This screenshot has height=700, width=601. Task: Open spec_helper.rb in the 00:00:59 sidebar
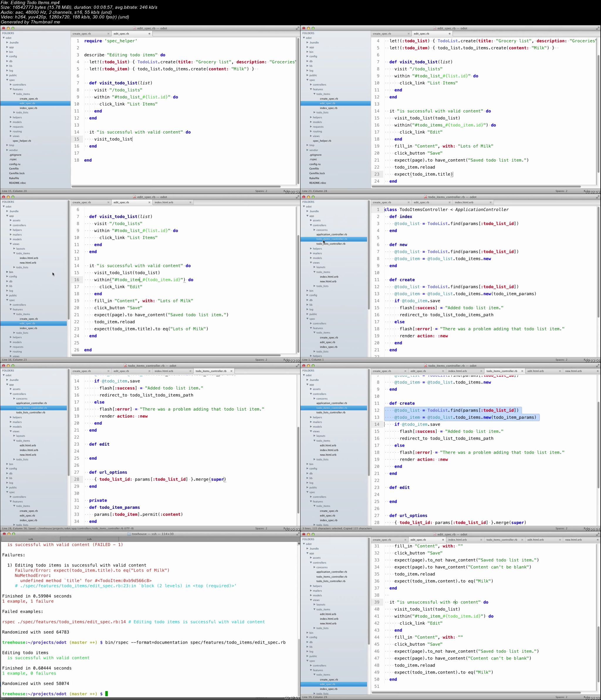22,141
